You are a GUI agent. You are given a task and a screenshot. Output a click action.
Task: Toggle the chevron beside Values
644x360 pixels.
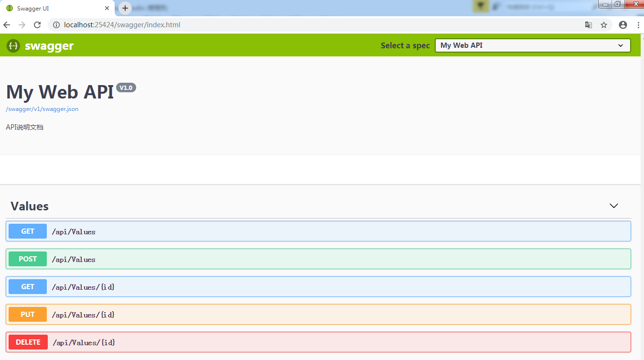click(x=614, y=206)
